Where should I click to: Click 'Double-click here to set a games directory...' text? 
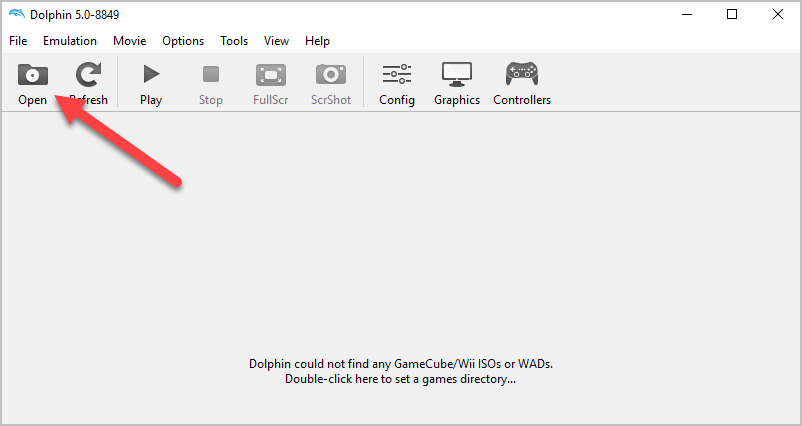click(x=400, y=379)
